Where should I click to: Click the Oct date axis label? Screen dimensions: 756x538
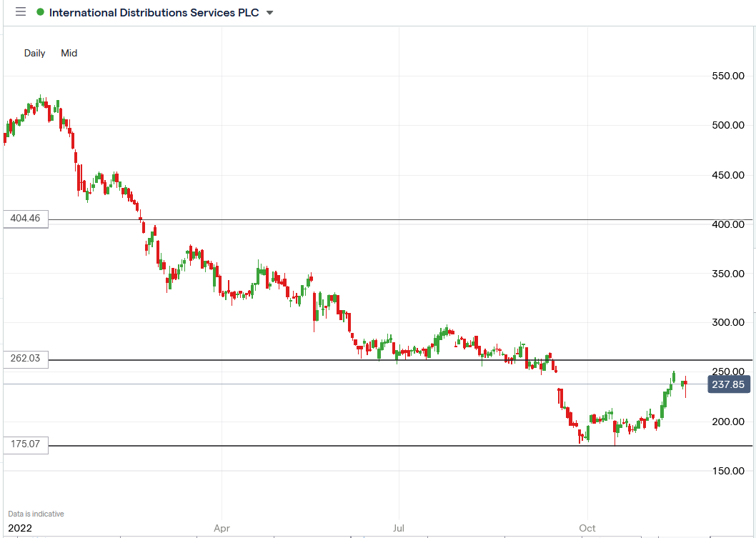pyautogui.click(x=587, y=529)
